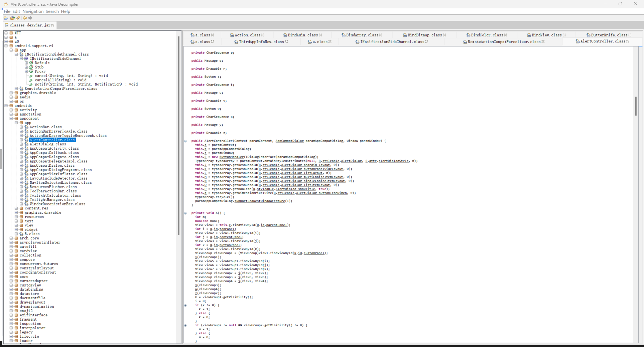Screen dimensions: 644x347
Task: Collapse the androidx package node
Action: point(6,106)
